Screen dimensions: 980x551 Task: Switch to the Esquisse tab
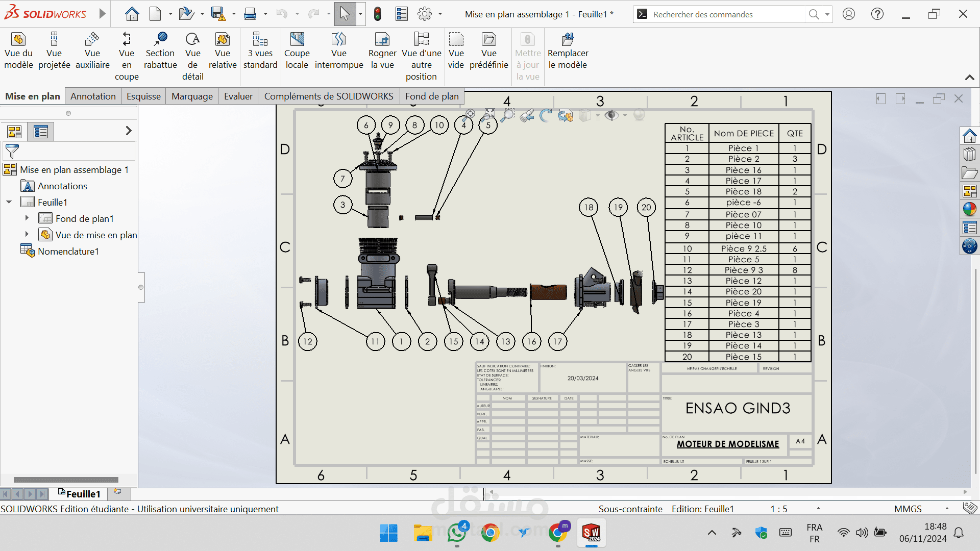(x=143, y=96)
